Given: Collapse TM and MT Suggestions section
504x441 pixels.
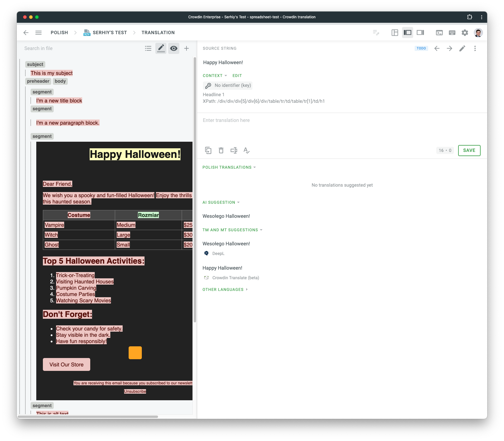Looking at the screenshot, I should 233,230.
